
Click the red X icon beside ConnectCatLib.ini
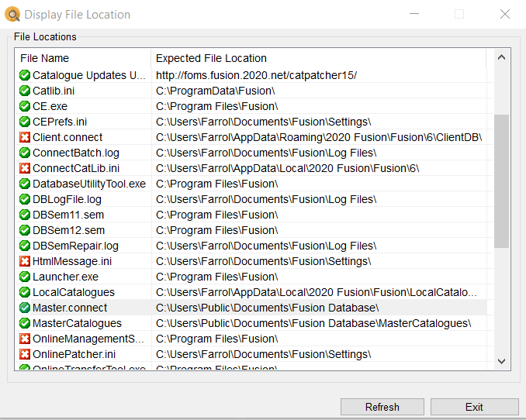pyautogui.click(x=25, y=168)
